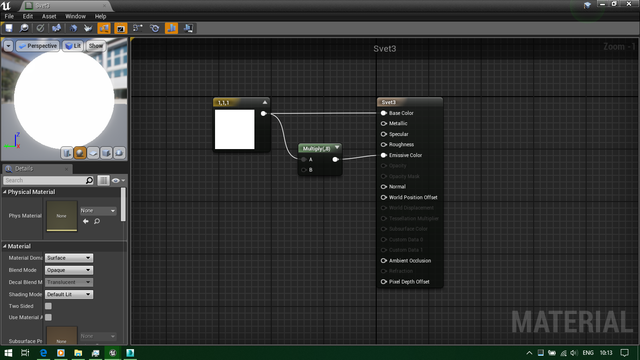Set preview mesh to sphere
The height and width of the screenshot is (360, 640).
pos(80,153)
